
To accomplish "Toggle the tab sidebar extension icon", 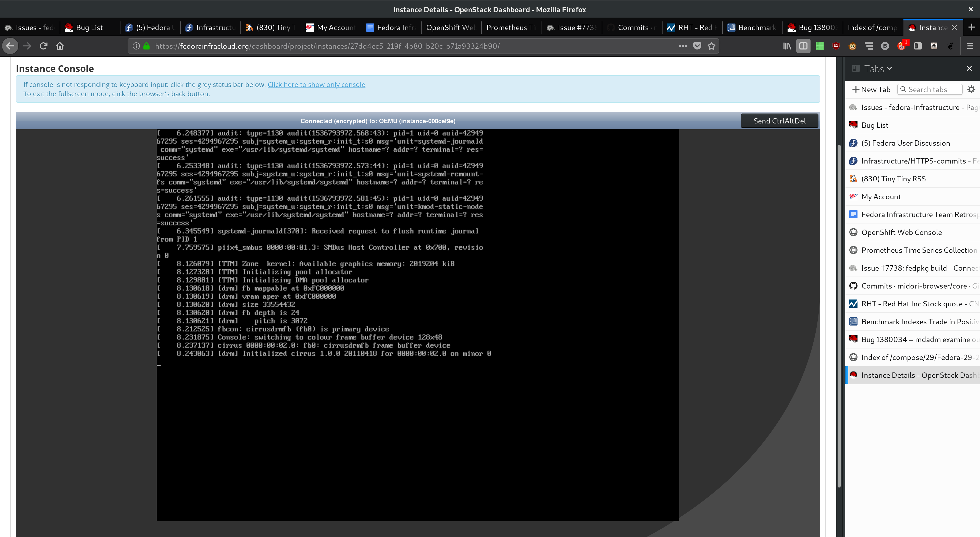I will 918,46.
